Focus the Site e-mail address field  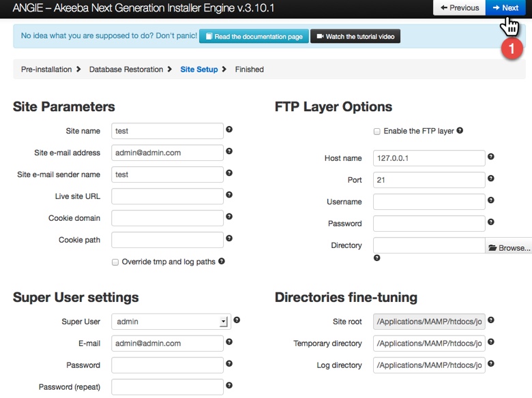coord(167,153)
